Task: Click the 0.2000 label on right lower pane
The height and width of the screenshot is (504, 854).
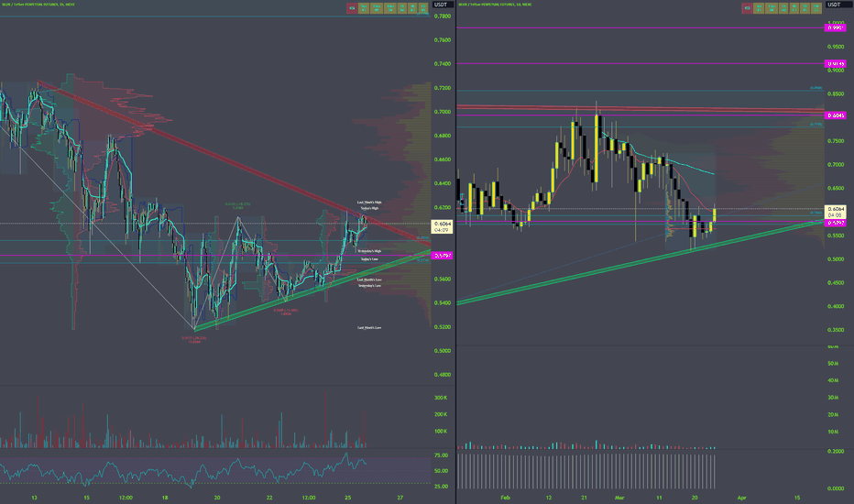Action: (836, 452)
